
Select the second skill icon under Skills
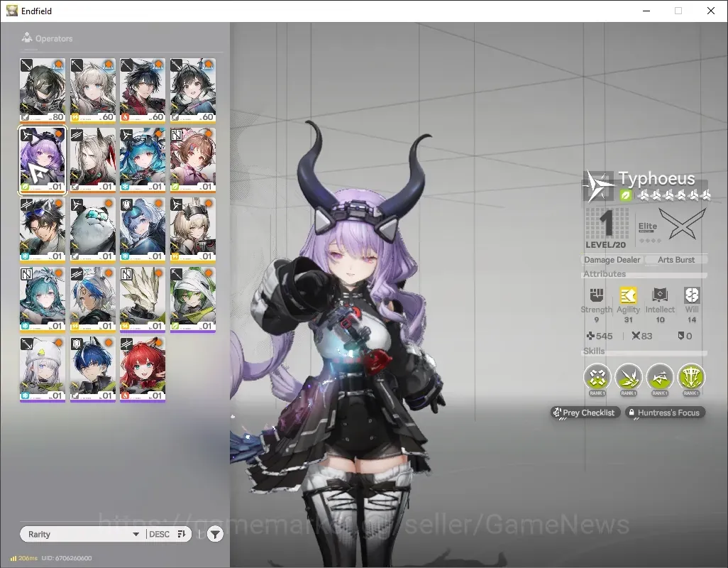tap(629, 377)
